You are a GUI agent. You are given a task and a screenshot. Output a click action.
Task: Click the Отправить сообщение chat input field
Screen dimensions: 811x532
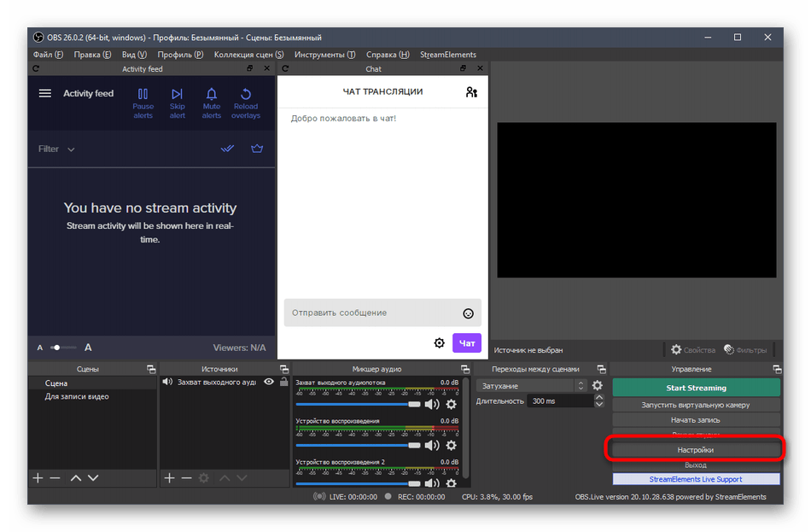click(x=371, y=313)
